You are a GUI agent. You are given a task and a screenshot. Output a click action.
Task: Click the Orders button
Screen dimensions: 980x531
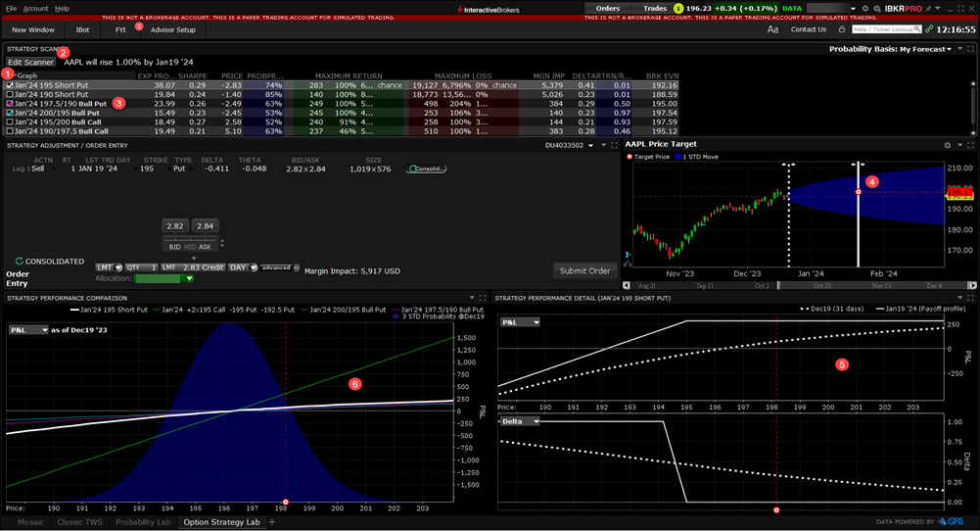(608, 9)
